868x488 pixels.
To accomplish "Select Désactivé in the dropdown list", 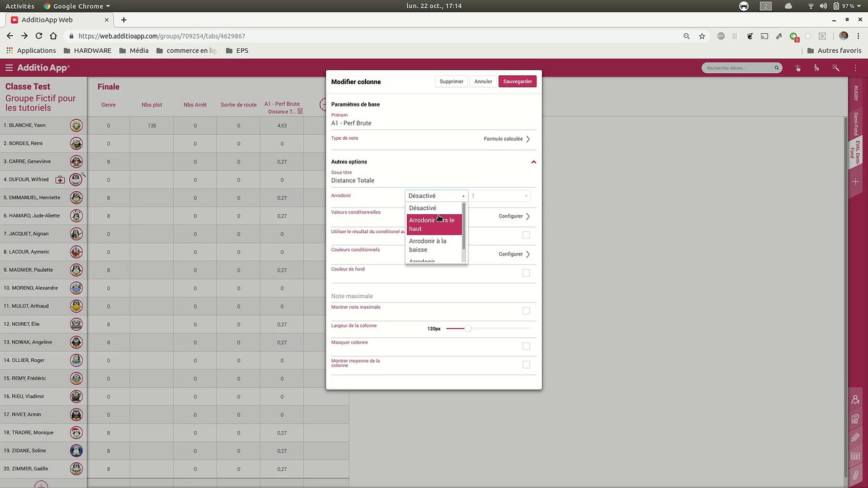I will (434, 208).
